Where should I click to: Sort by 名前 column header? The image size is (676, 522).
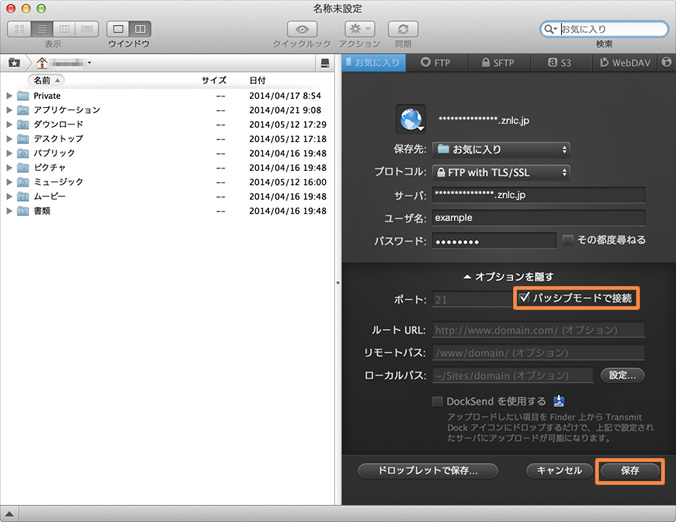(x=46, y=80)
